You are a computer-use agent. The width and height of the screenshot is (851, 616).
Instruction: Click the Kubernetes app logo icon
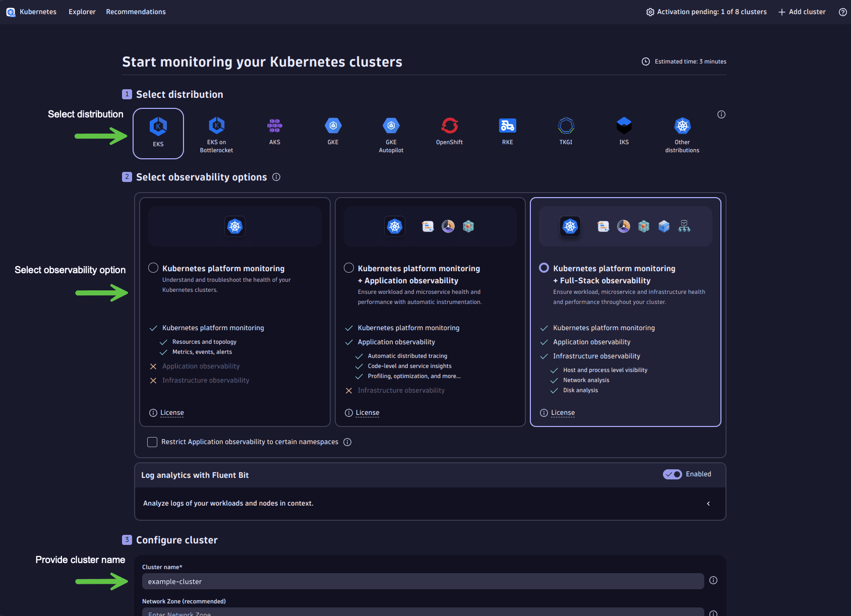coord(11,12)
